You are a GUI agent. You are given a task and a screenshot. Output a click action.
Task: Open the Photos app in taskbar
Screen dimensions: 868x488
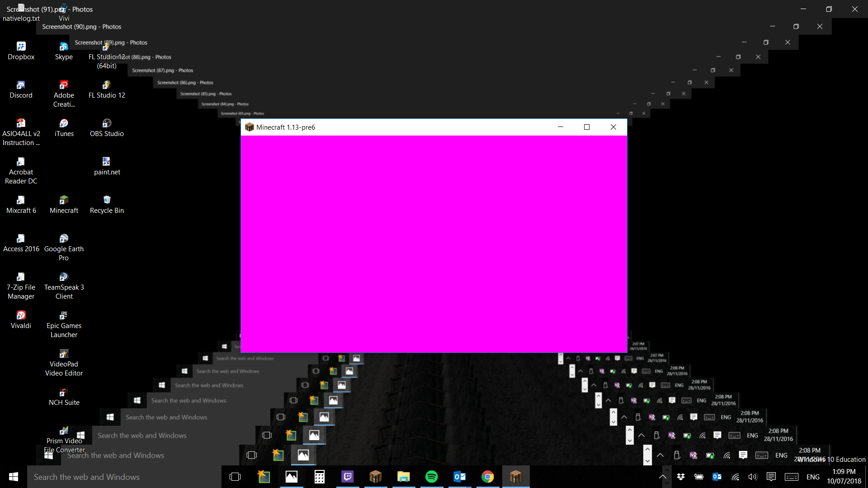[291, 477]
